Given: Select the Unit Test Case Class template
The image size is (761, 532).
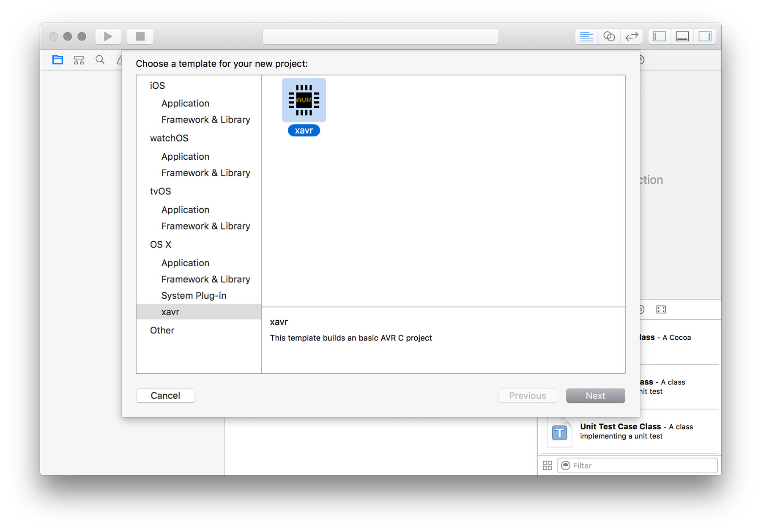Looking at the screenshot, I should (629, 431).
